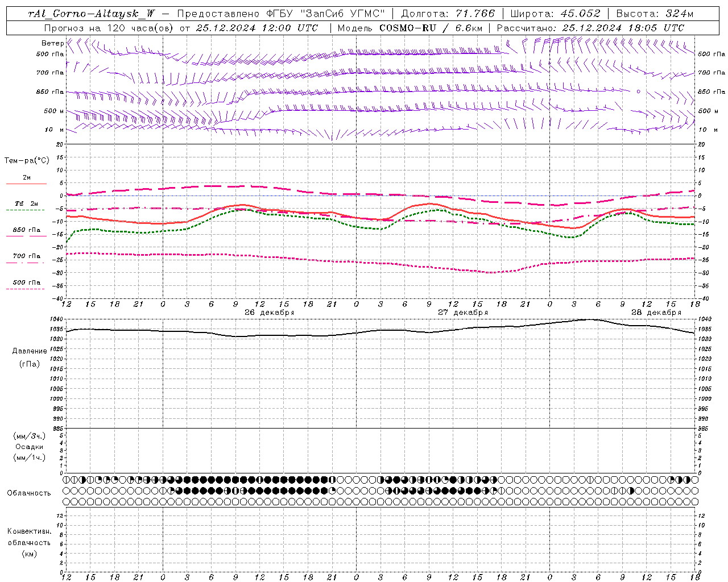Click the 2м legend line sample
Screen dimensions: 728x582
pos(26,184)
